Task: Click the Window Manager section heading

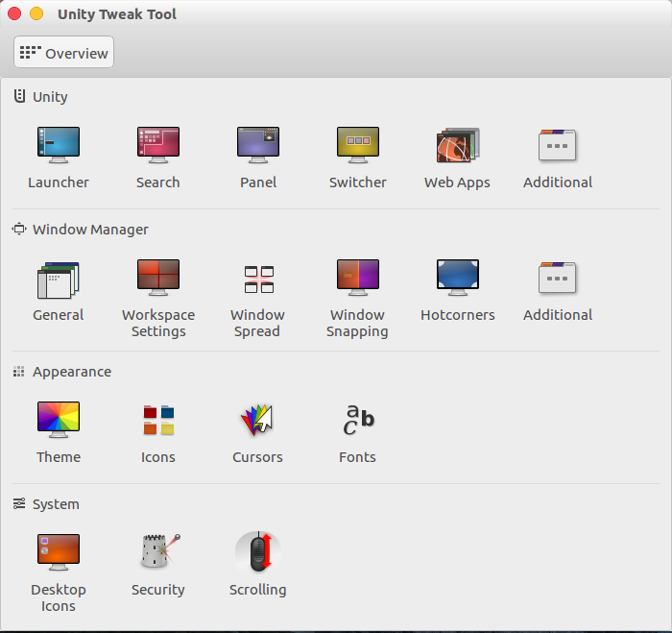Action: (90, 230)
